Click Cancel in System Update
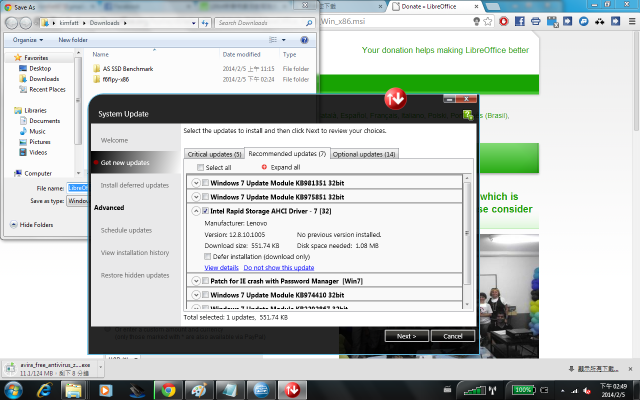This screenshot has width=640, height=400. pos(453,336)
